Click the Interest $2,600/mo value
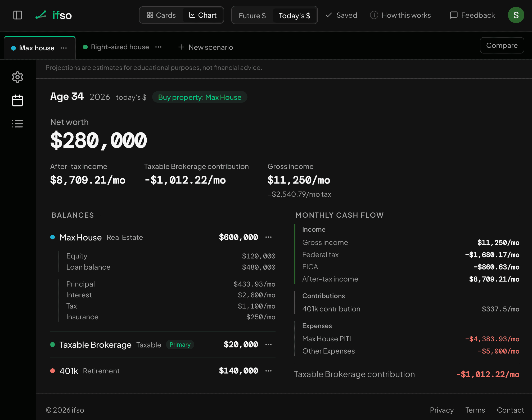This screenshot has height=420, width=532. pyautogui.click(x=256, y=295)
